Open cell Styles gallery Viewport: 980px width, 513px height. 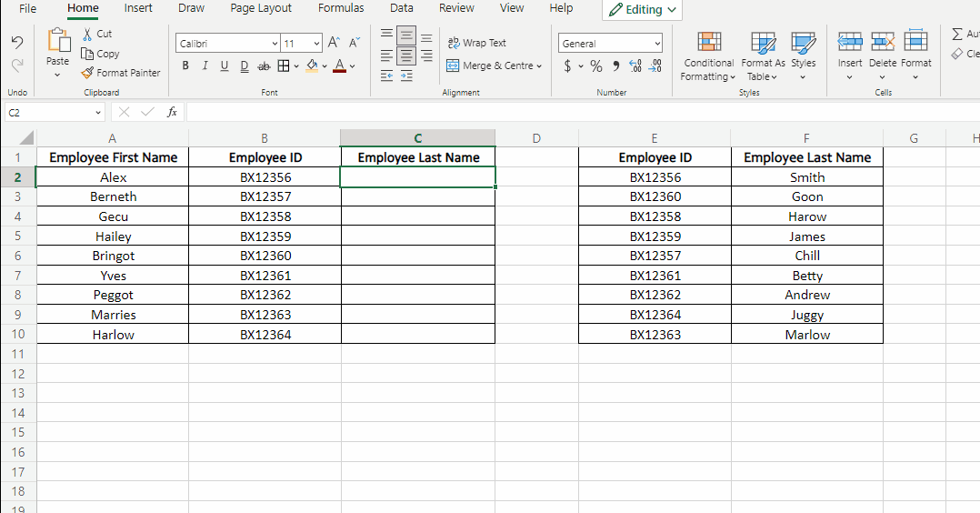(x=803, y=55)
